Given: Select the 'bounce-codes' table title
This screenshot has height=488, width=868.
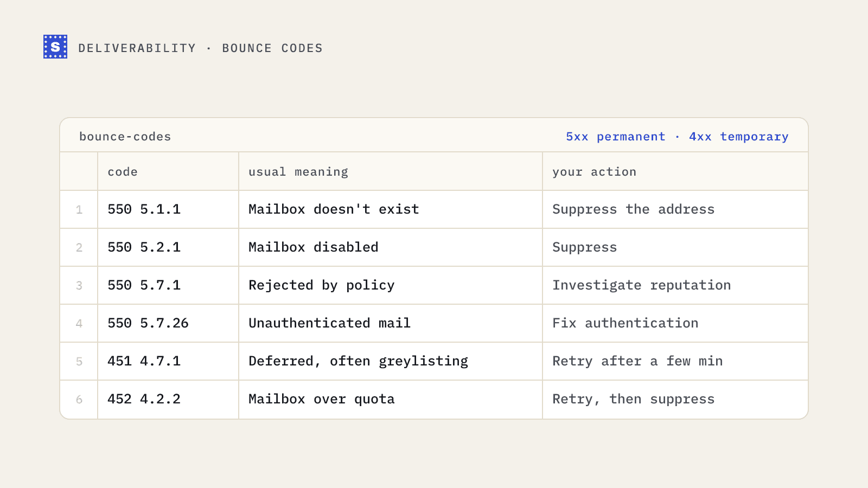Looking at the screenshot, I should coord(125,137).
